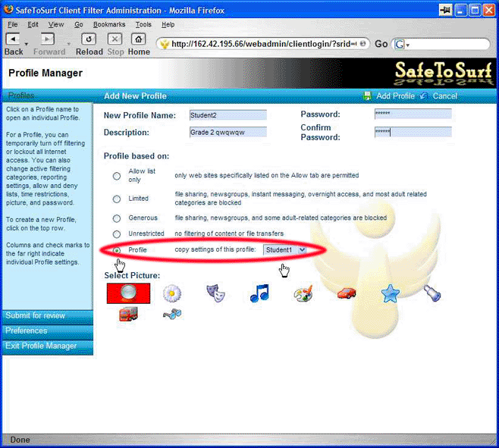Select the daisy flower profile picture
The width and height of the screenshot is (499, 448).
pos(173,293)
